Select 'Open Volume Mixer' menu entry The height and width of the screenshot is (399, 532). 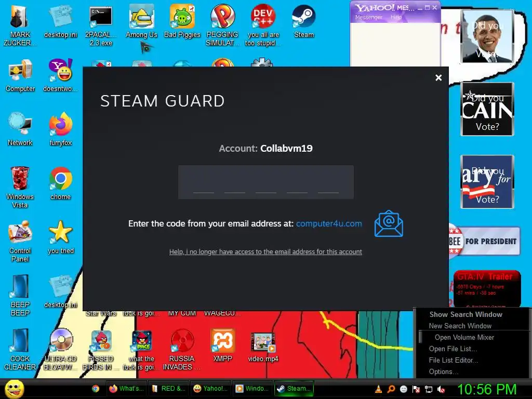[x=464, y=338]
